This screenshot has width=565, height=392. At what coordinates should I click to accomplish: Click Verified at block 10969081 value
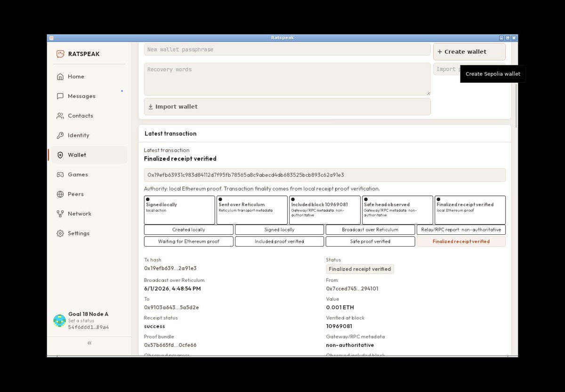[x=339, y=326]
